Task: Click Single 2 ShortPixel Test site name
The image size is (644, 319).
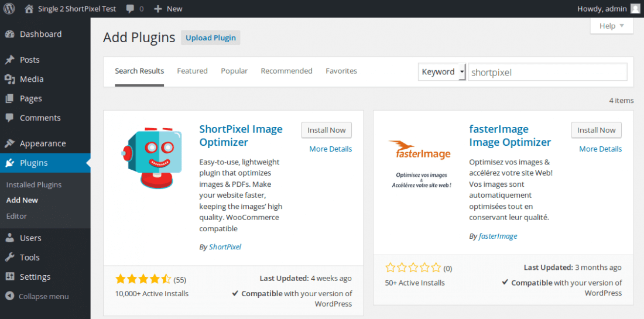Action: click(x=77, y=9)
